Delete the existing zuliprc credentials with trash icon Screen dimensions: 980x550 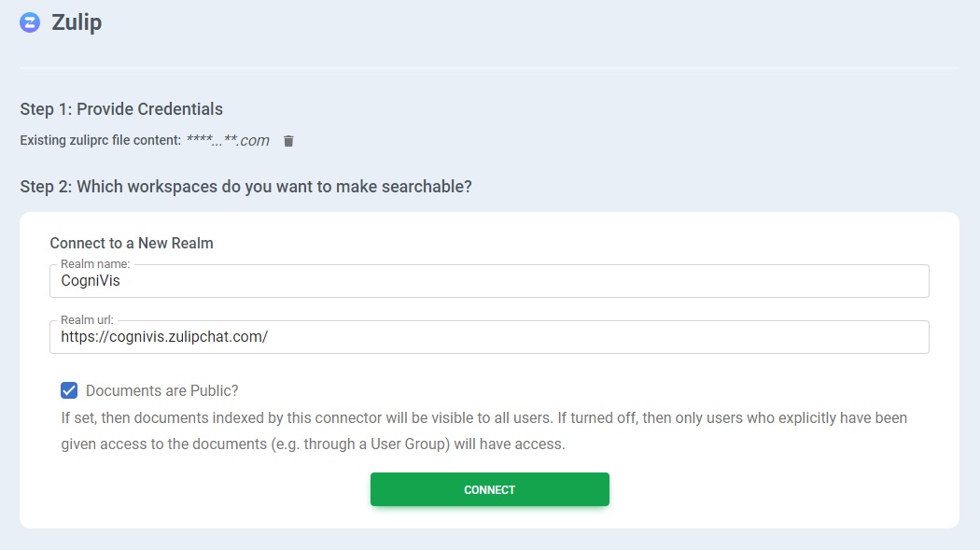click(x=288, y=141)
